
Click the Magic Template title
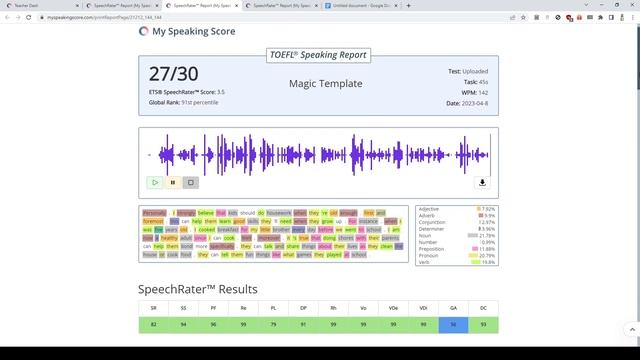click(x=326, y=84)
